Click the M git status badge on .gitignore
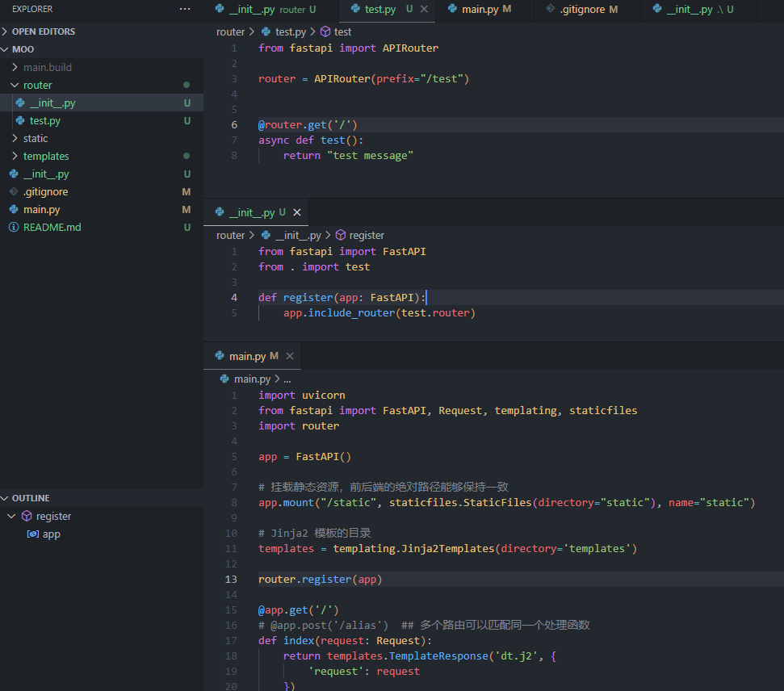784x691 pixels. click(187, 192)
